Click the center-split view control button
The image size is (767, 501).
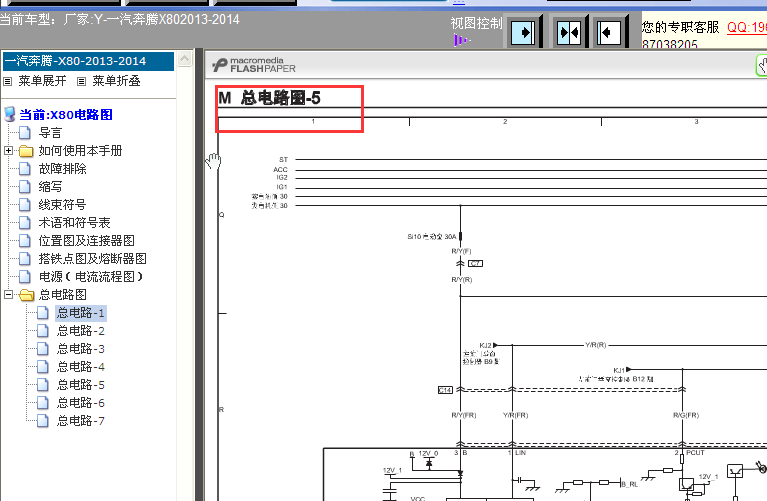569,33
